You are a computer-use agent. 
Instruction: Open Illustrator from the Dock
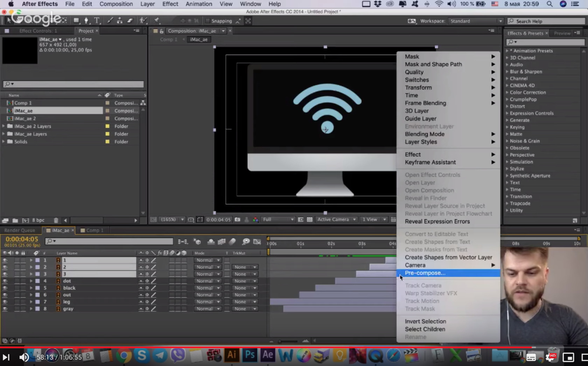click(x=231, y=355)
